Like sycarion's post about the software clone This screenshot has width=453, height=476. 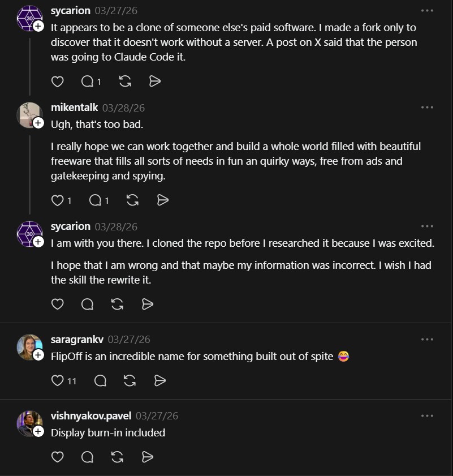pyautogui.click(x=57, y=81)
